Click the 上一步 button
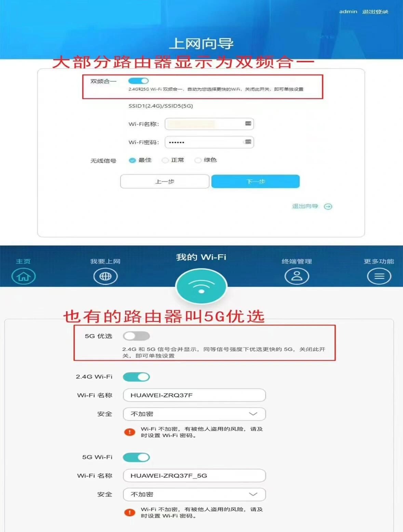The image size is (403, 532). (165, 181)
